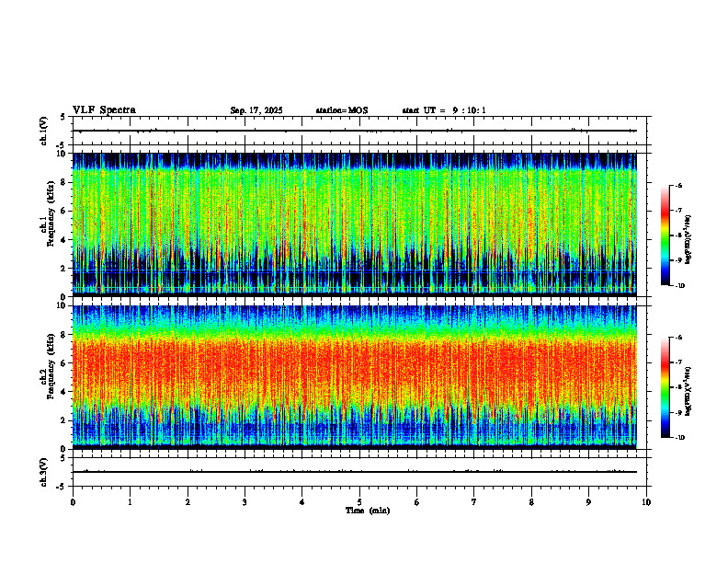The image size is (728, 563).
Task: Click the ch.2 frequency tick label "4"
Action: pos(63,392)
